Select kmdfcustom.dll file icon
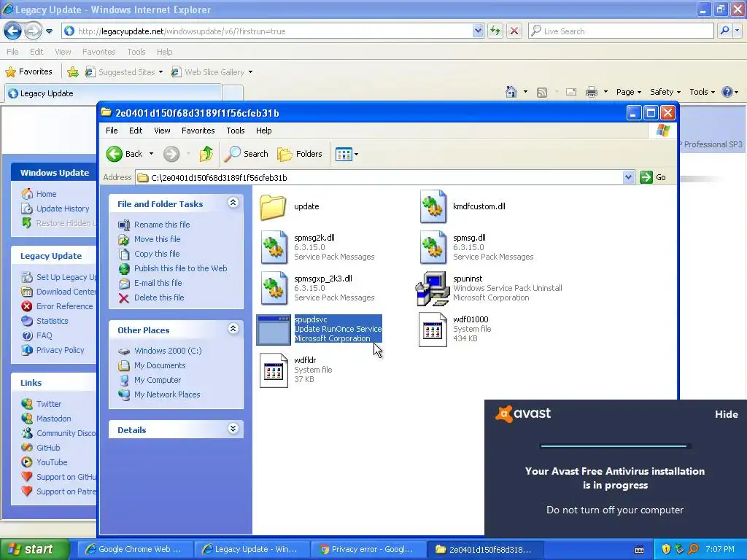The height and width of the screenshot is (560, 747). (433, 206)
